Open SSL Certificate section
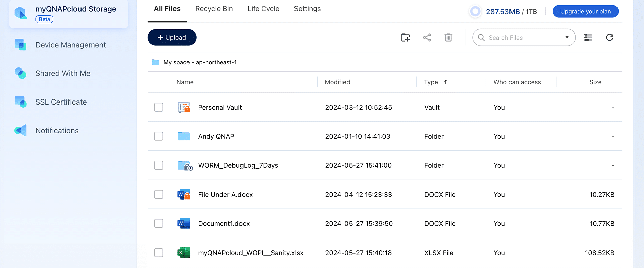 coord(61,102)
